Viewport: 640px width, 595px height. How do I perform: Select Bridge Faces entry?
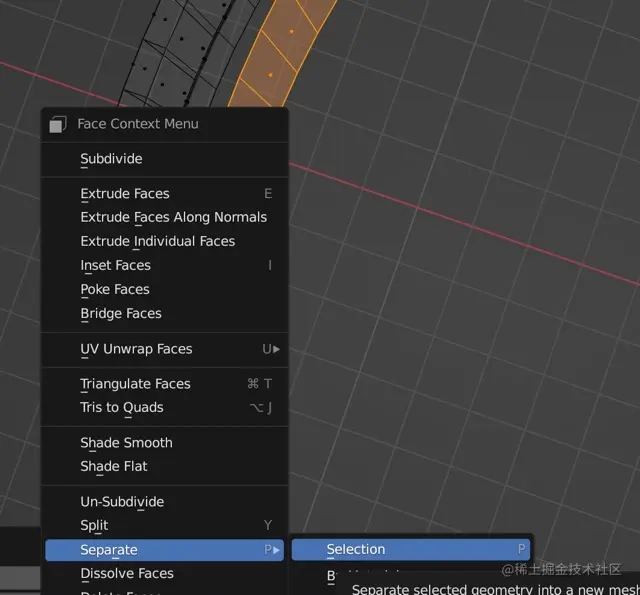click(x=164, y=313)
